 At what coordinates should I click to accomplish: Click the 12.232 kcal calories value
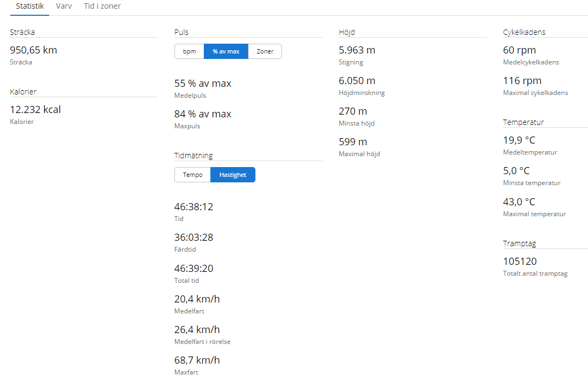36,110
